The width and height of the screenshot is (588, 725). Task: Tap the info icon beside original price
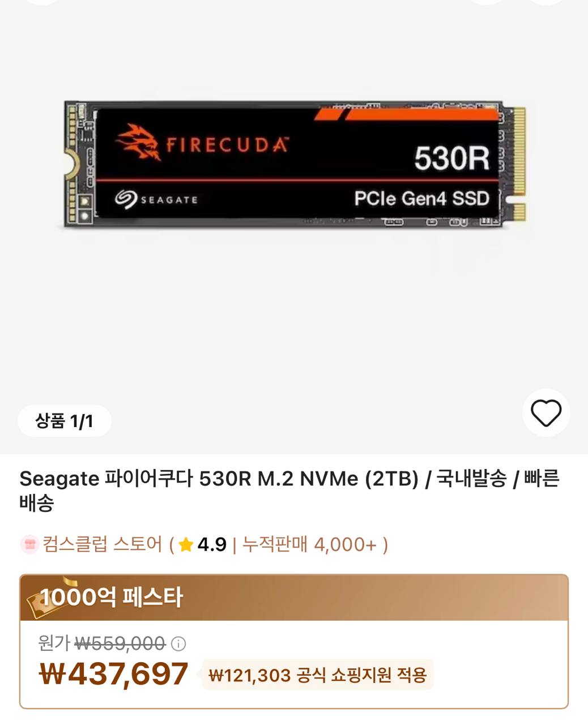[x=178, y=644]
